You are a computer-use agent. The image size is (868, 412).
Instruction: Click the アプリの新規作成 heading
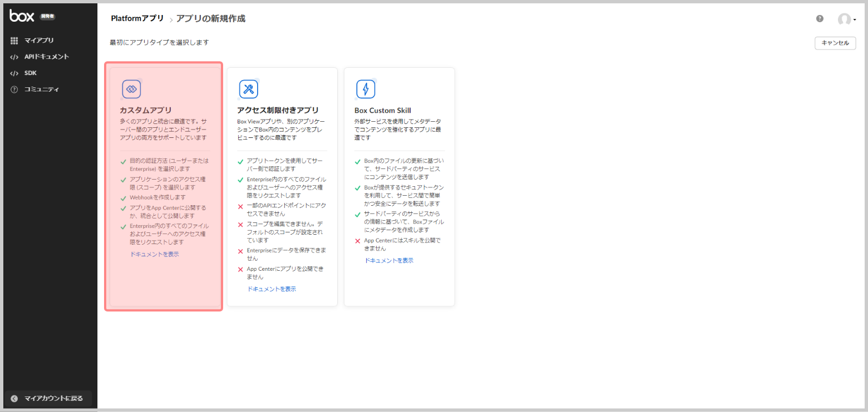[211, 18]
